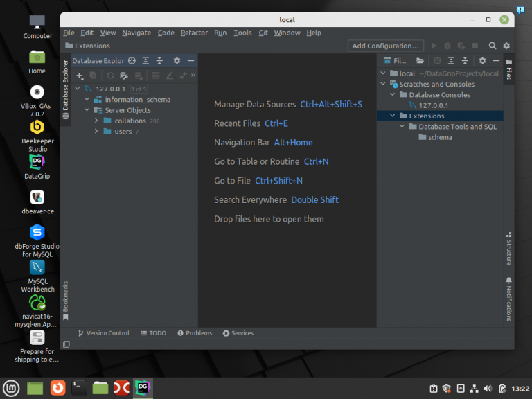
Task: Open the Version Control tool window
Action: point(103,333)
